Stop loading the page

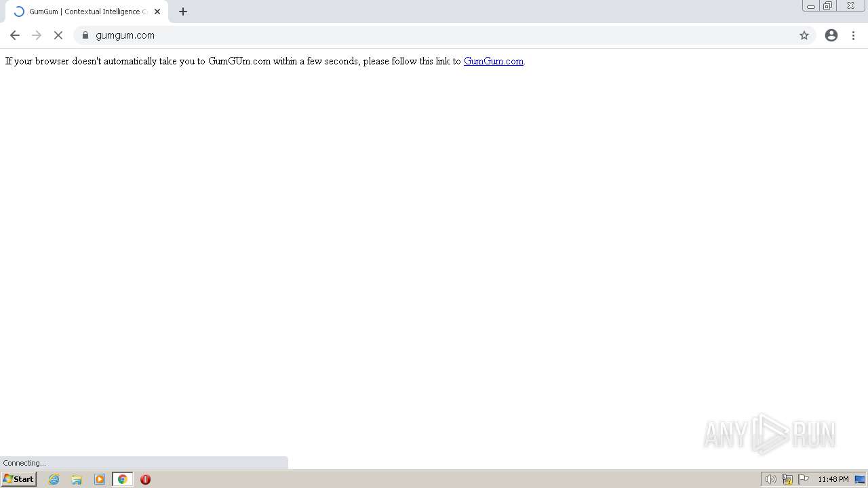(58, 35)
